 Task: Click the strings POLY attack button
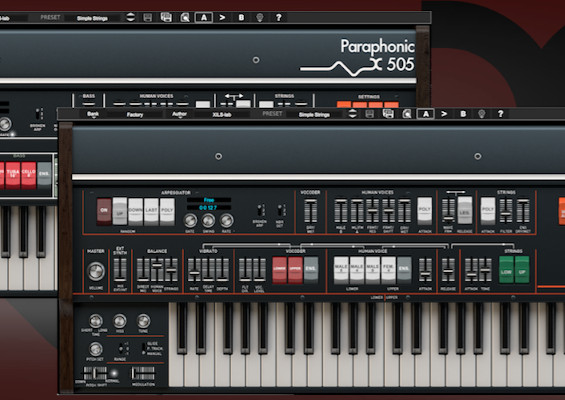(488, 211)
